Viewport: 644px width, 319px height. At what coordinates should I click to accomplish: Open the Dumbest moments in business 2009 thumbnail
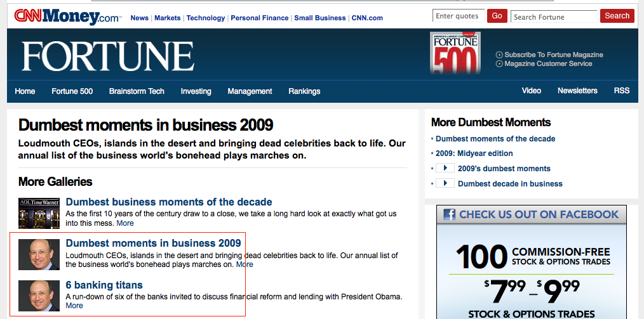tap(39, 254)
